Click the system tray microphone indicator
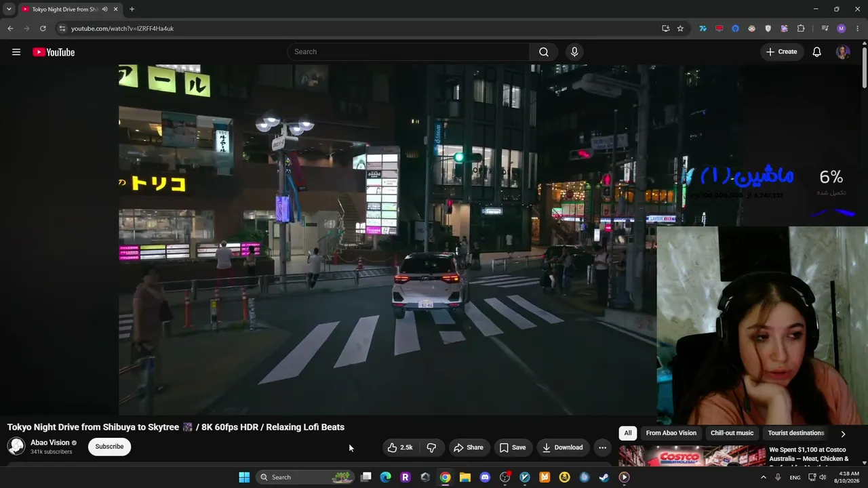Image resolution: width=868 pixels, height=488 pixels. coord(778,477)
